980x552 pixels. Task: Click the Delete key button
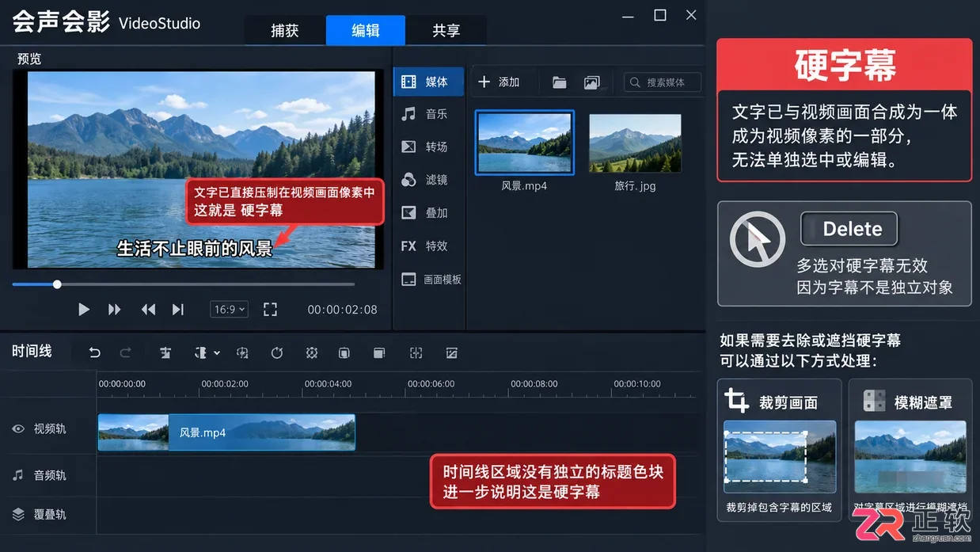pos(849,229)
